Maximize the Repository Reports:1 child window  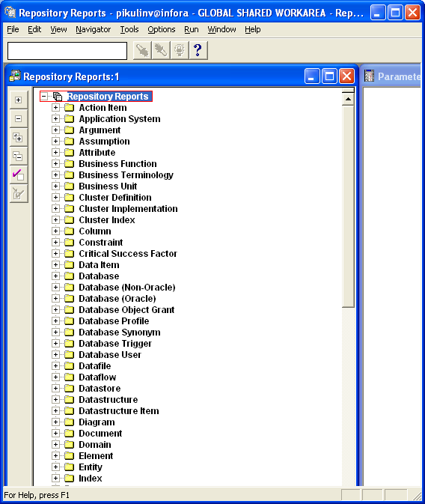pos(329,76)
